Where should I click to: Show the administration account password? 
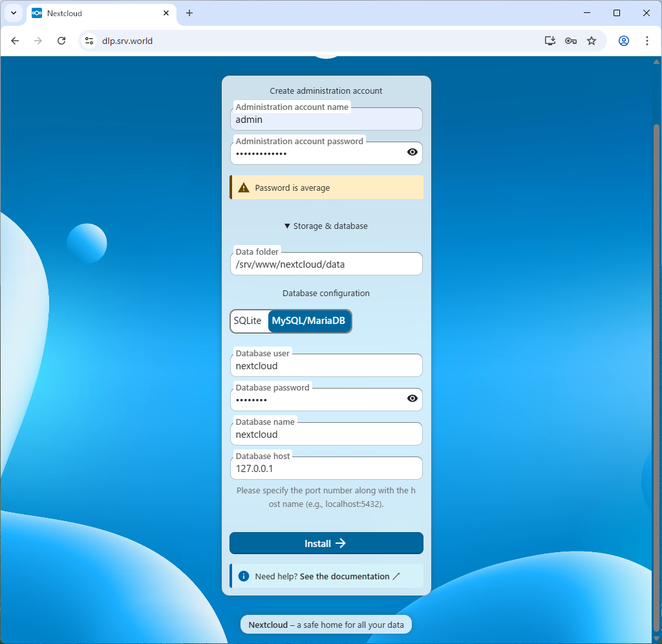pos(412,152)
